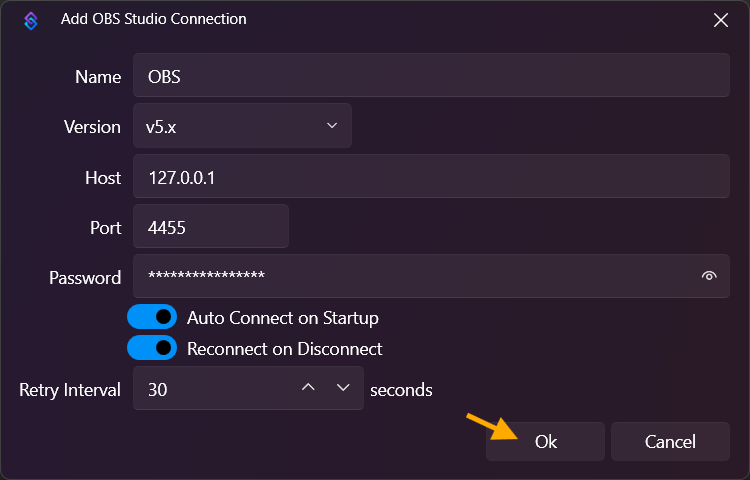Disable Reconnect on Disconnect switch

[x=152, y=349]
